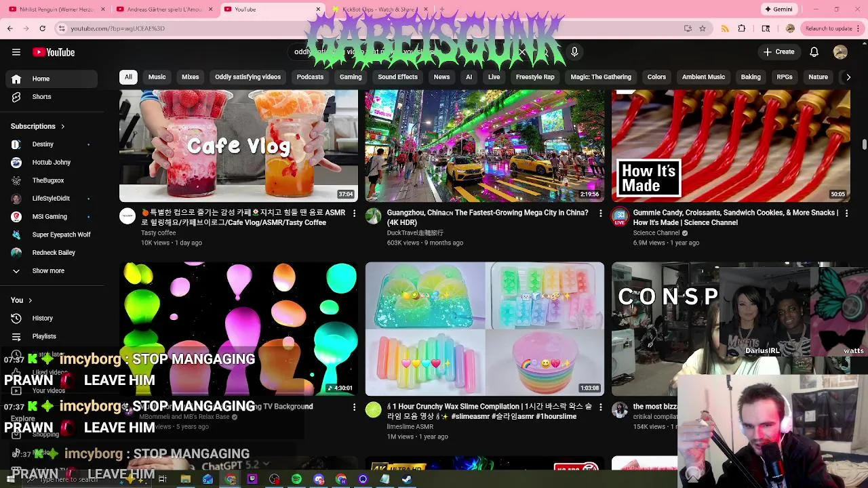868x488 pixels.
Task: Close the active YouTube browser tab
Action: [x=318, y=9]
